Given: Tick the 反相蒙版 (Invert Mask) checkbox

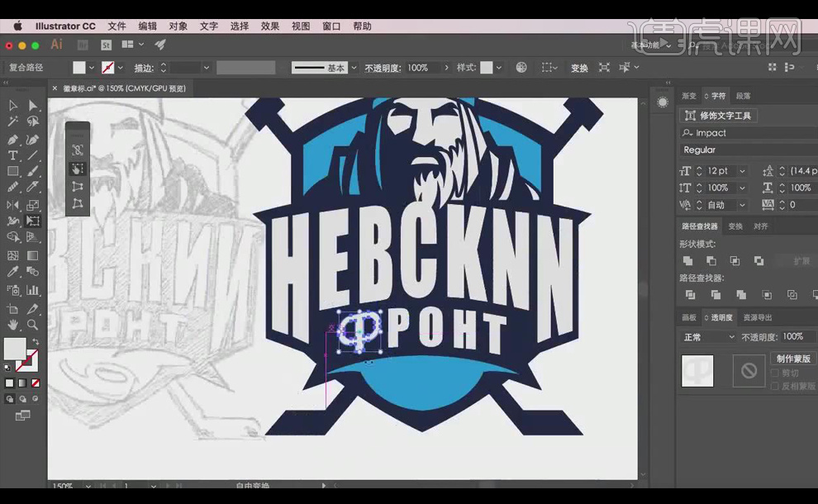Looking at the screenshot, I should [775, 386].
